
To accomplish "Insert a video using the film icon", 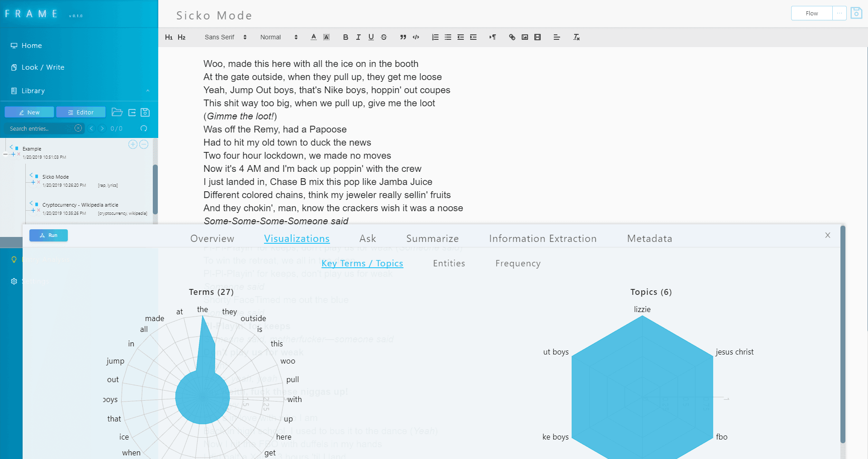I will coord(538,37).
